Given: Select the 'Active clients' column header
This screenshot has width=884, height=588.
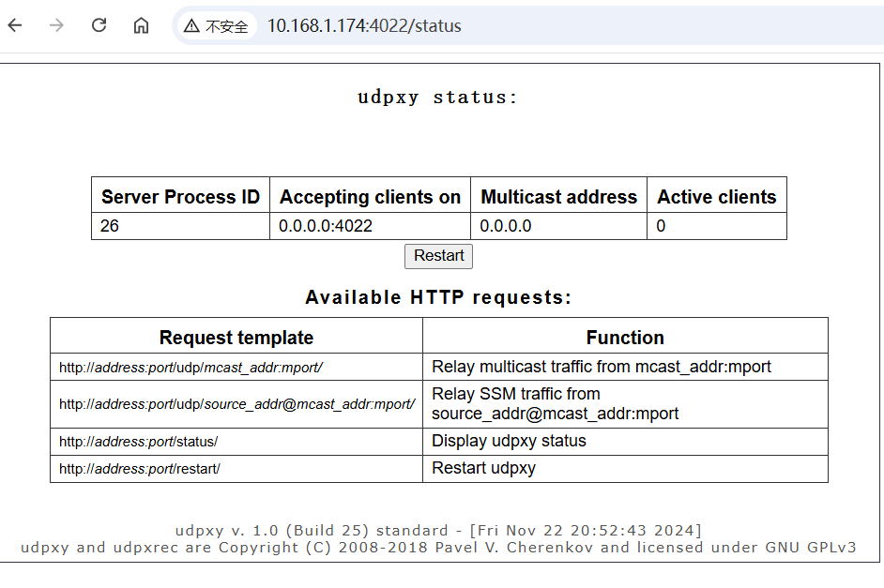Looking at the screenshot, I should (x=717, y=197).
